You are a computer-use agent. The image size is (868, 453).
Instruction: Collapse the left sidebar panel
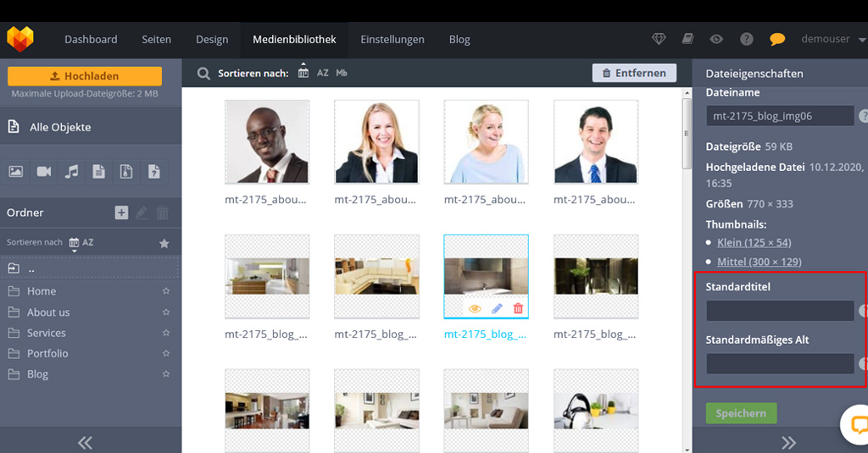[85, 442]
